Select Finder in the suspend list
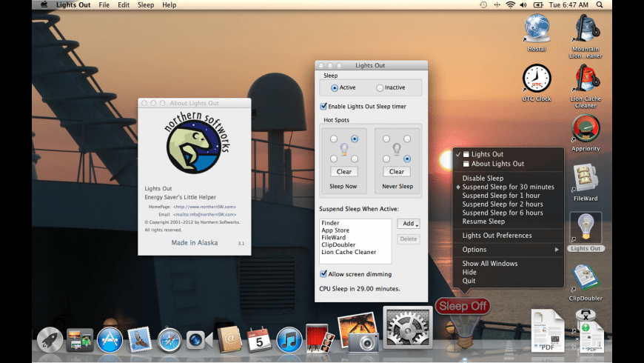644x363 pixels. click(330, 222)
